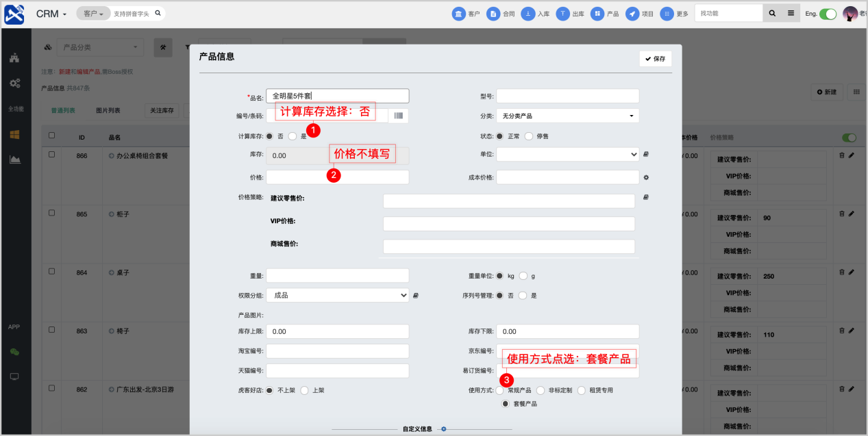Viewport: 868px width, 436px height.
Task: Select 使用方式 常规产品 radio
Action: (499, 390)
